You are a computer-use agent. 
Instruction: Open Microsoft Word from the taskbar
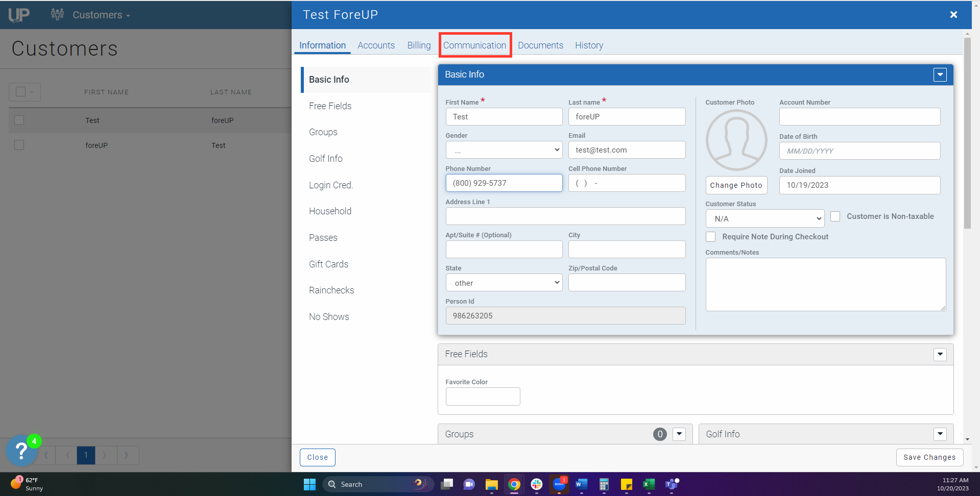click(x=582, y=484)
